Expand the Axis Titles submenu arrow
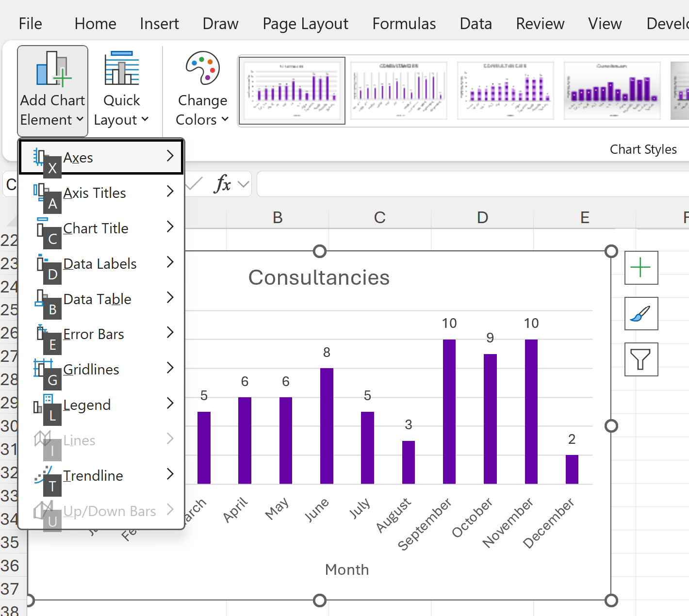 click(x=170, y=192)
